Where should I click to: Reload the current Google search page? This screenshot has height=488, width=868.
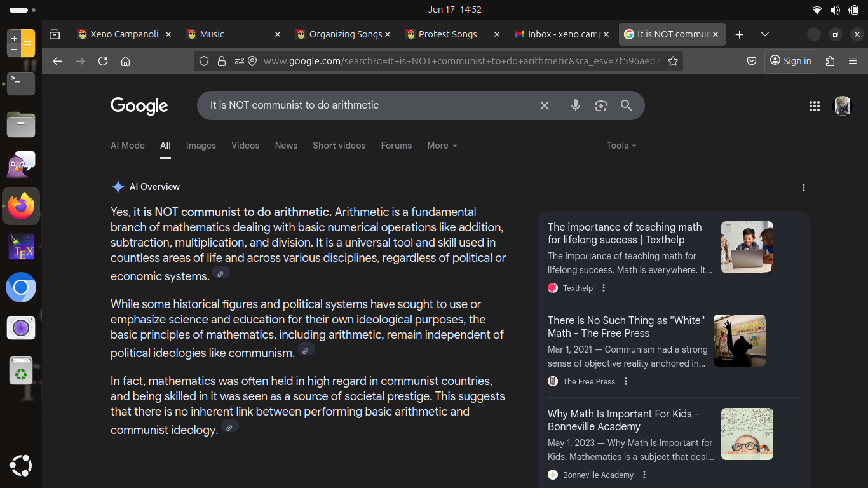tap(103, 61)
